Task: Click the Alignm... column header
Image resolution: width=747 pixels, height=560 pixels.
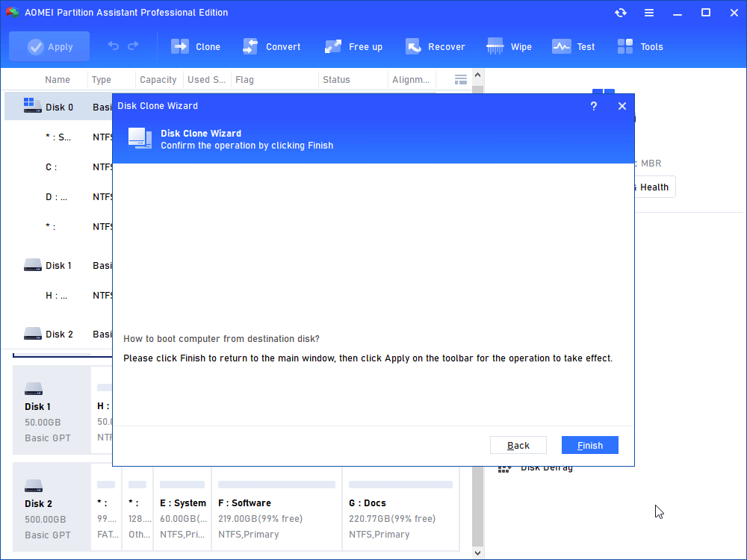Action: [411, 80]
